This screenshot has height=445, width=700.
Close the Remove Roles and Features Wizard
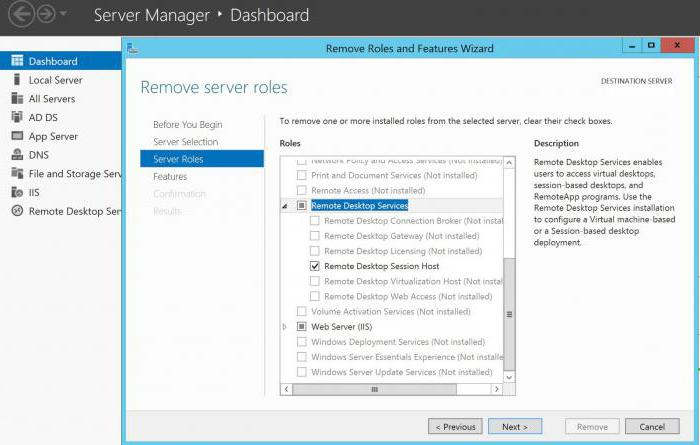(677, 46)
